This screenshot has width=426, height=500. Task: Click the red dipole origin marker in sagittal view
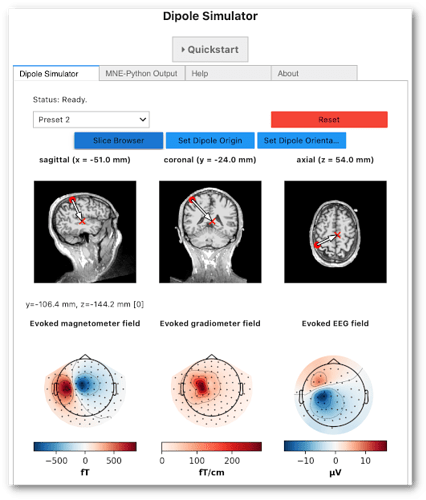72,200
